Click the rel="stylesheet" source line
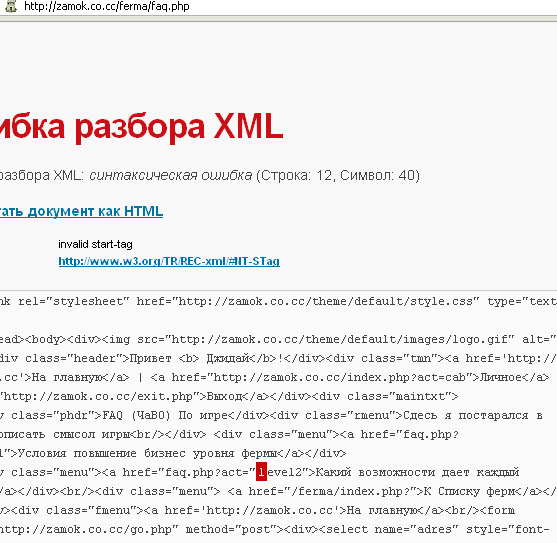The image size is (557, 543). coord(278,302)
